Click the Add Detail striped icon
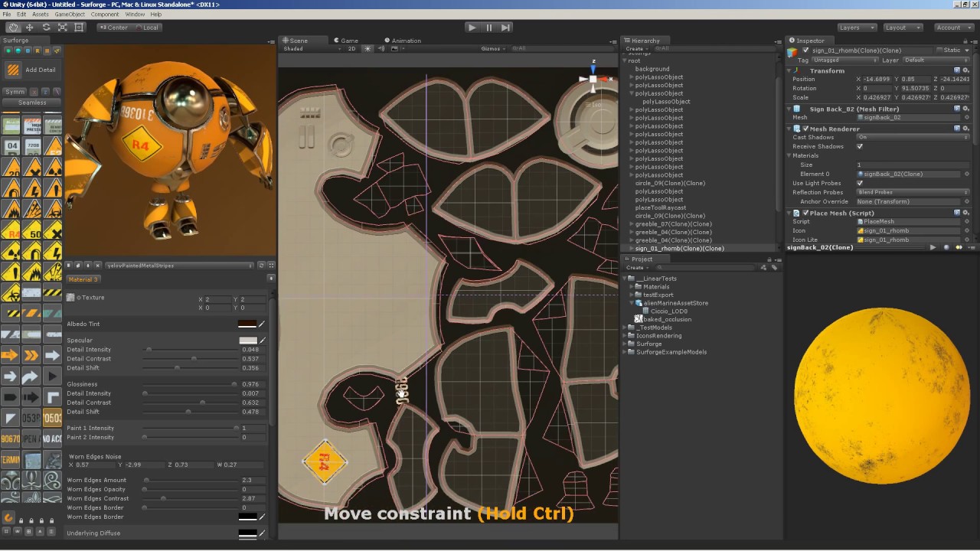 coord(13,70)
